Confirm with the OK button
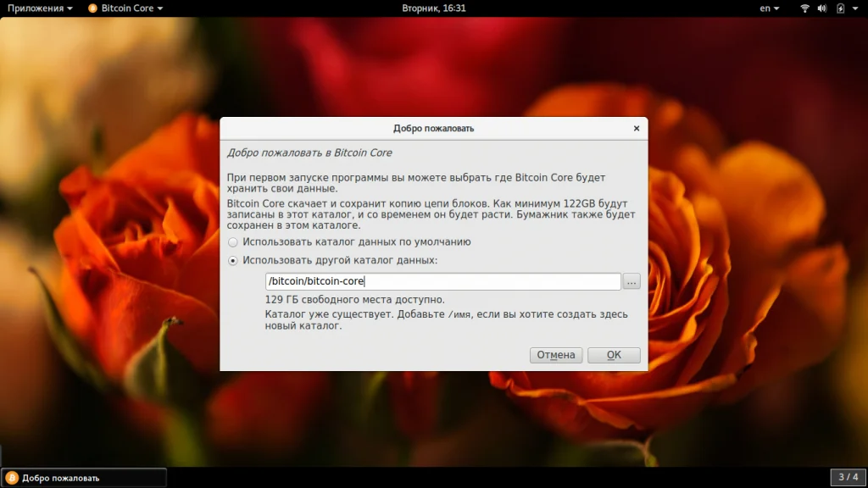Image resolution: width=868 pixels, height=488 pixels. pyautogui.click(x=614, y=355)
